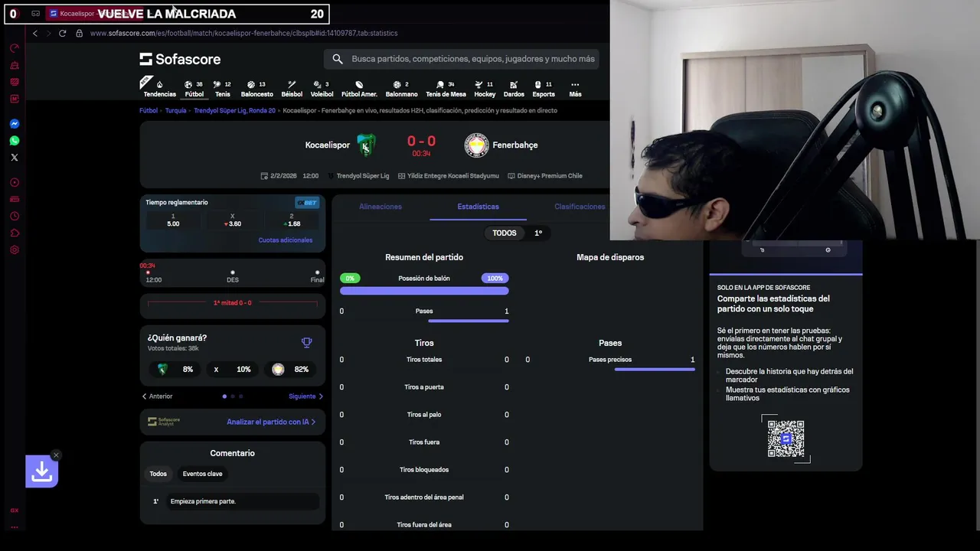Vote draw X 10%

[233, 369]
